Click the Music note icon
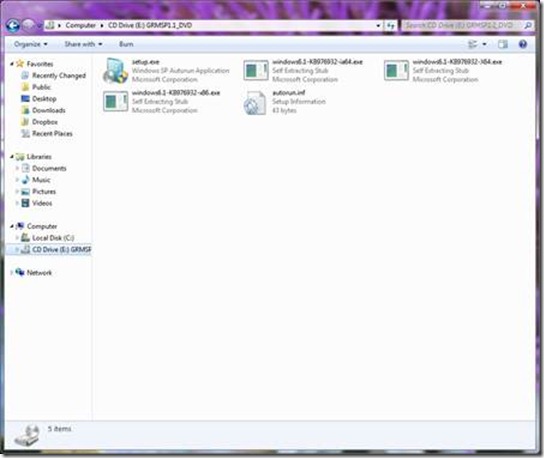544x458 pixels. click(x=25, y=180)
